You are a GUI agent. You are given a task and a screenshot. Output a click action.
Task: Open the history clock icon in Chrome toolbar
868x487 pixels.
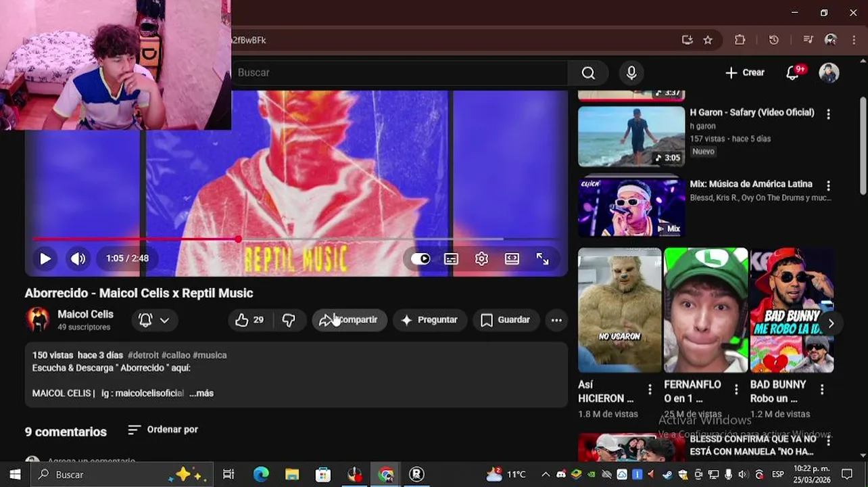(774, 40)
